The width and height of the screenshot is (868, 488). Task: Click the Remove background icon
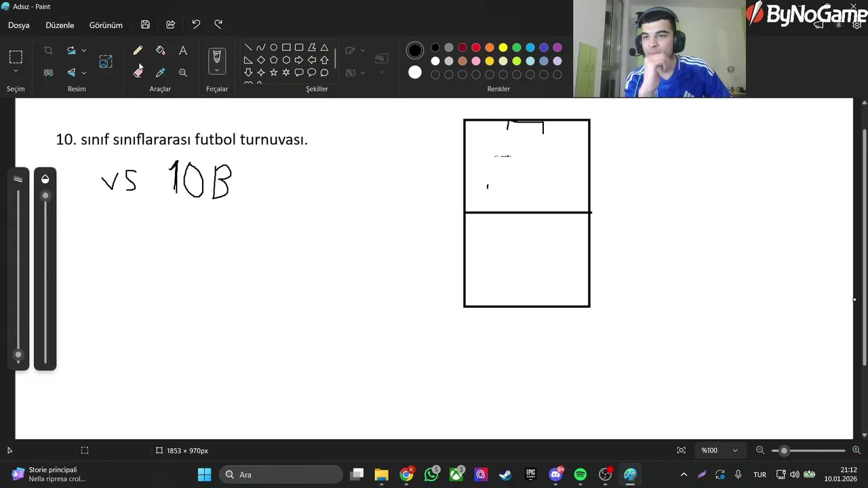(48, 73)
